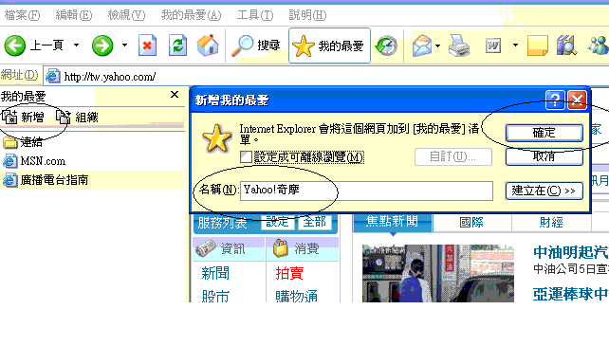
Task: Click the 名稱(N) name text field
Action: pos(366,191)
